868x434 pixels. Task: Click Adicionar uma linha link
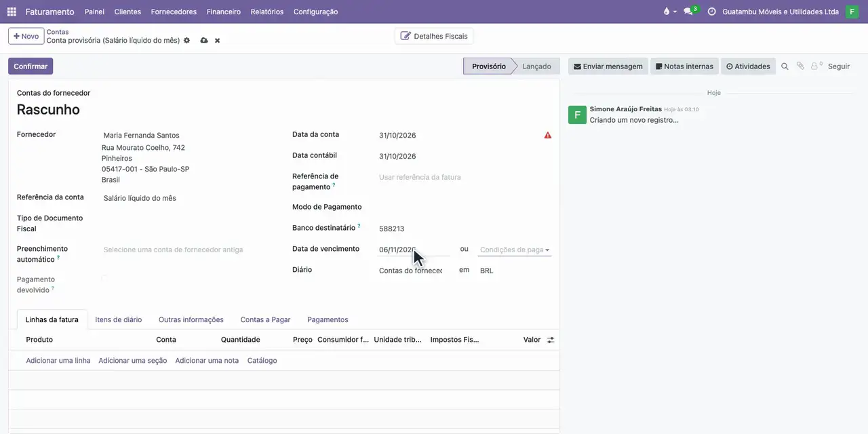[58, 360]
